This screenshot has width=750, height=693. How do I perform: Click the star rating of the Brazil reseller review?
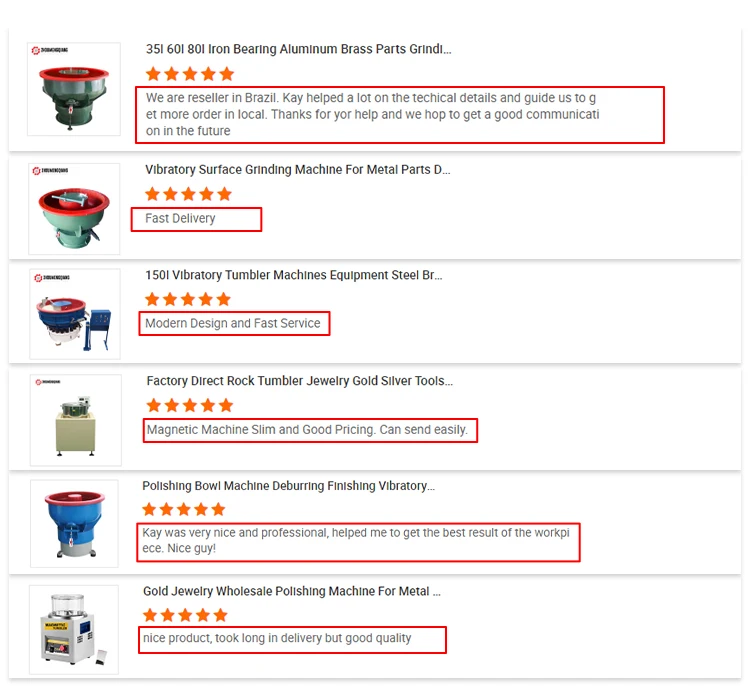point(190,74)
